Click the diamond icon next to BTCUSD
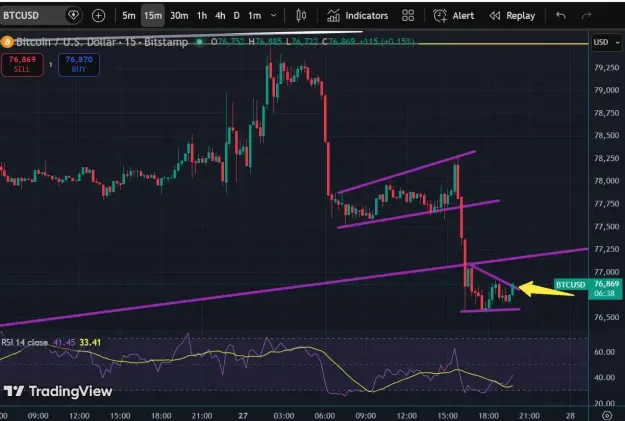The height and width of the screenshot is (421, 625). coord(73,15)
